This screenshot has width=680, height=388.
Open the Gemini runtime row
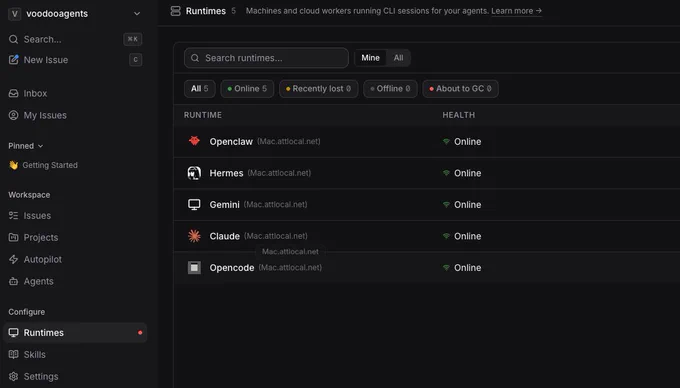(x=427, y=205)
